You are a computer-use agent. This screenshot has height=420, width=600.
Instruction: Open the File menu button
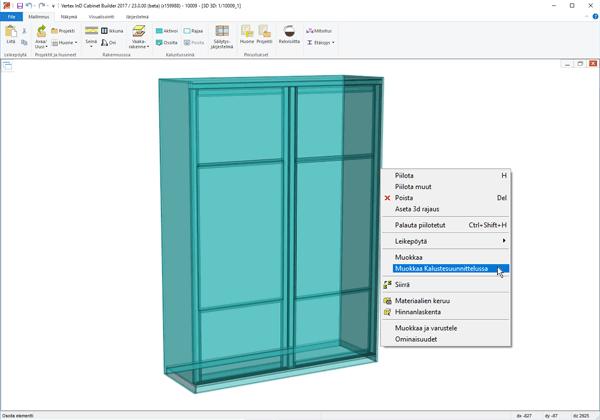(x=11, y=17)
